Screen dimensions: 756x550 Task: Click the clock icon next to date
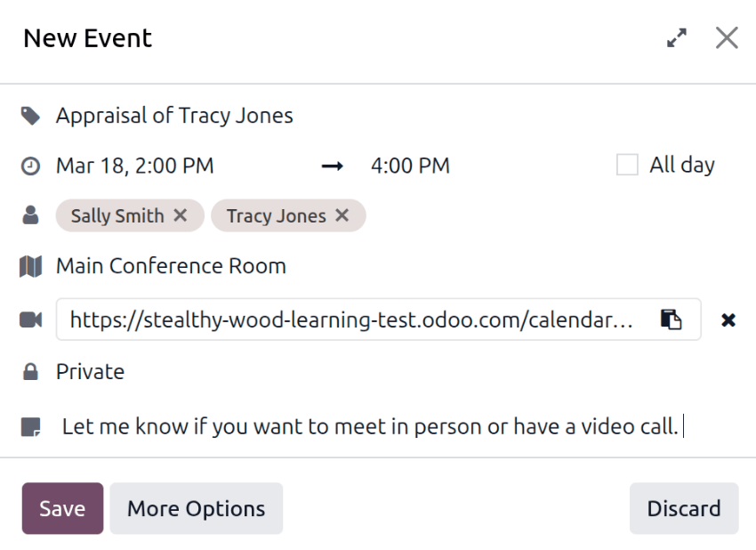[31, 166]
